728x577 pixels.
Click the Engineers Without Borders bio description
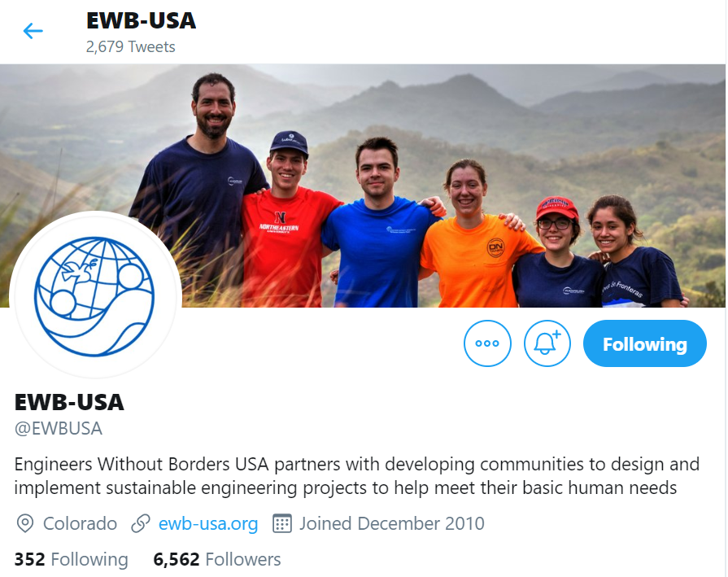pos(356,476)
